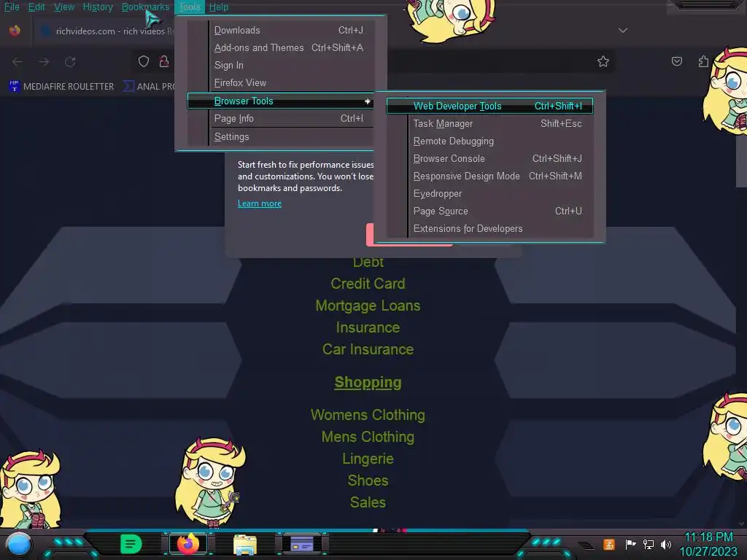The width and height of the screenshot is (747, 560).
Task: Expand the list all tabs chevron
Action: (x=623, y=31)
